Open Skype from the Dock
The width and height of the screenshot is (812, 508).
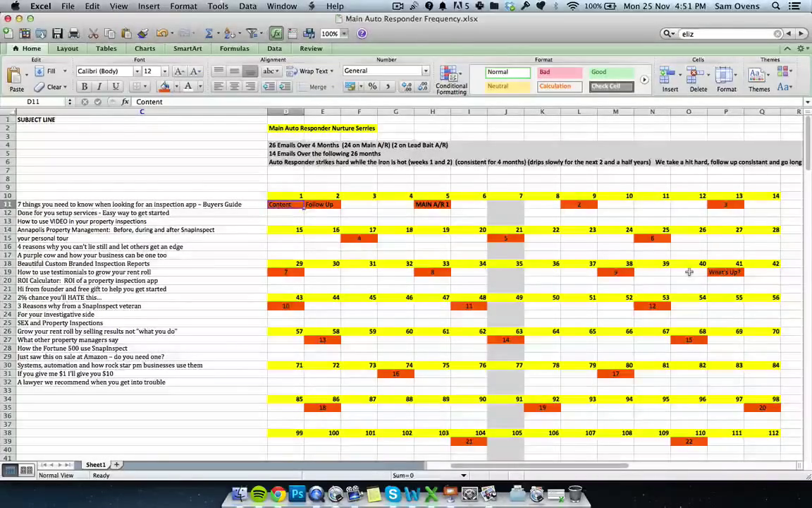coord(393,494)
